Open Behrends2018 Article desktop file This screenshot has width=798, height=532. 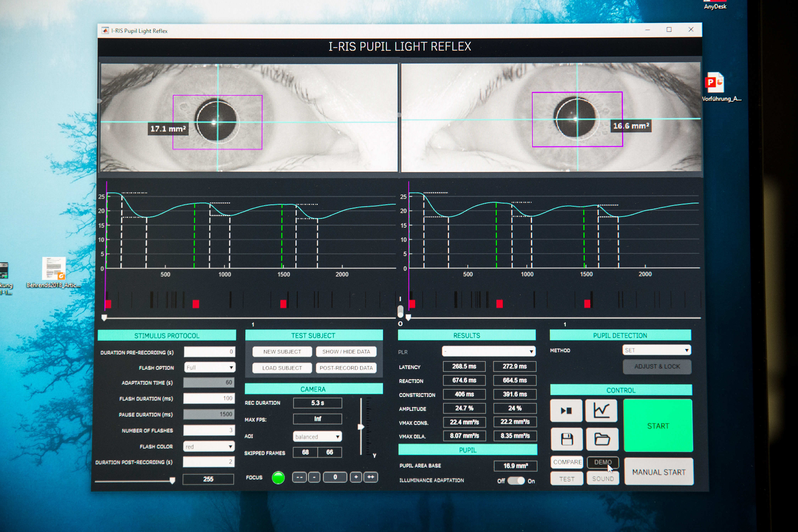(x=53, y=272)
